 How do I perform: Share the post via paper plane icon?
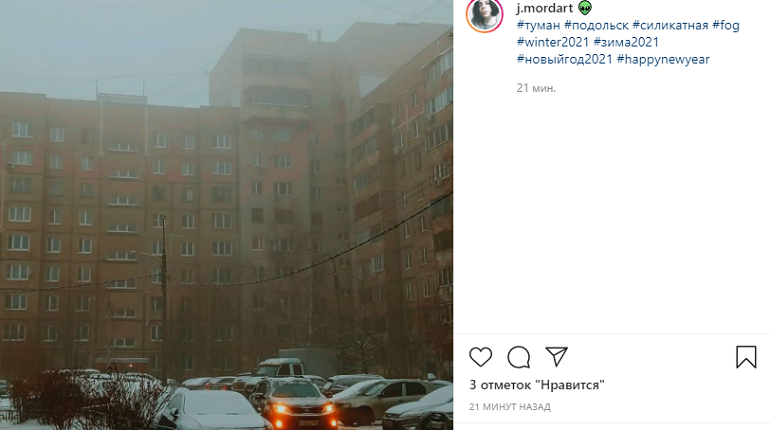556,356
